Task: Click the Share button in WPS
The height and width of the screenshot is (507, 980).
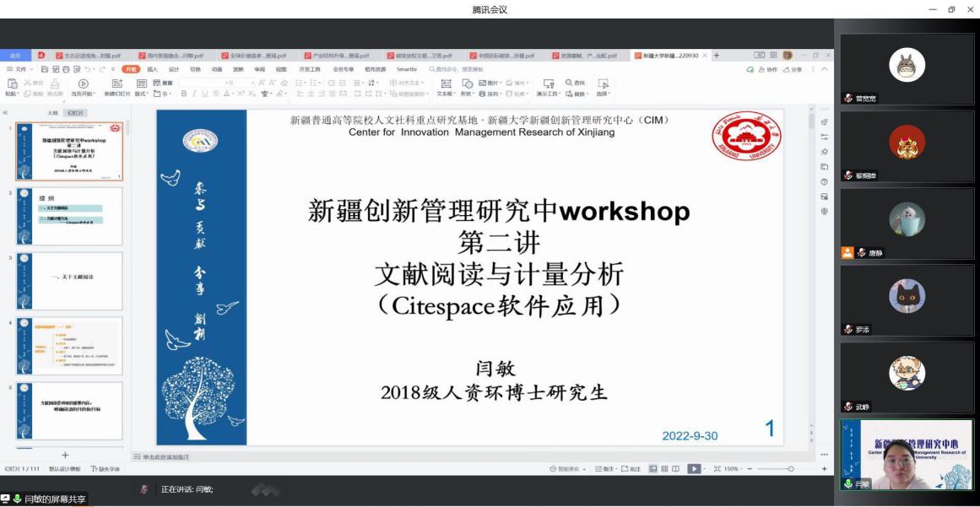Action: click(x=793, y=69)
